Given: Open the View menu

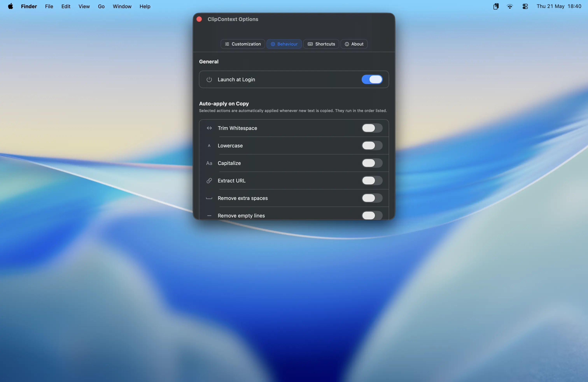Looking at the screenshot, I should pos(84,6).
